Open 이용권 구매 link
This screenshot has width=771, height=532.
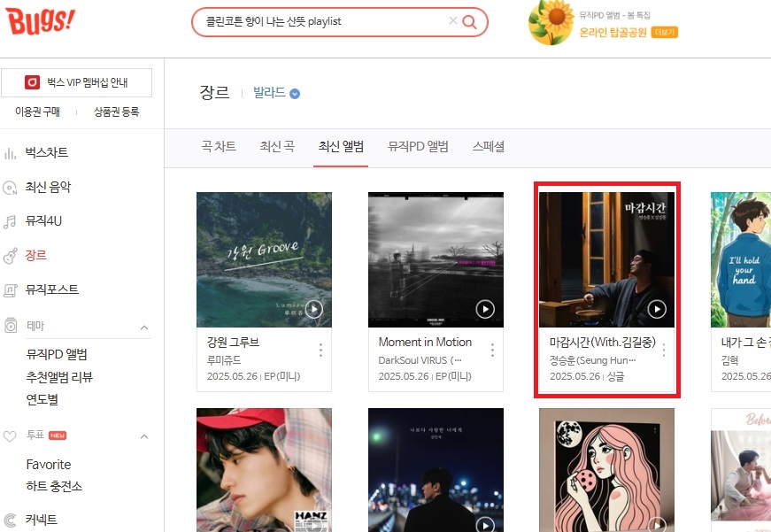click(37, 112)
